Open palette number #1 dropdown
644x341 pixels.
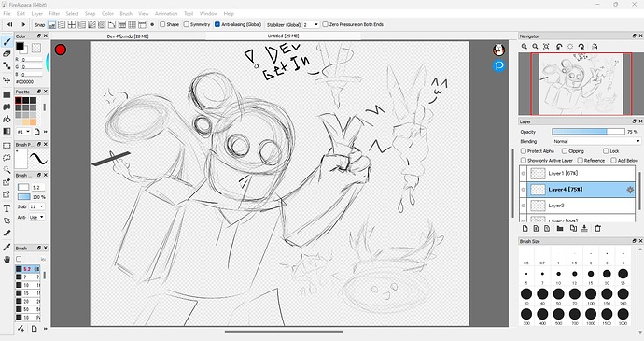point(23,132)
